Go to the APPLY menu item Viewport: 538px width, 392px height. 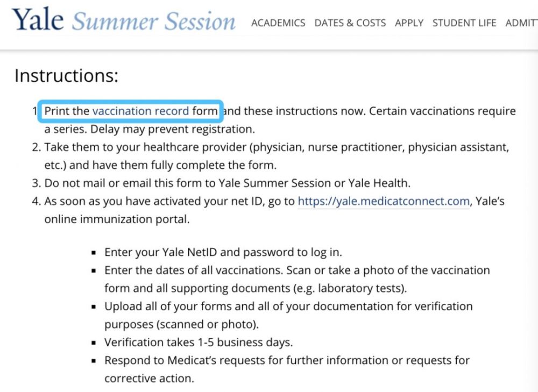[x=409, y=23]
